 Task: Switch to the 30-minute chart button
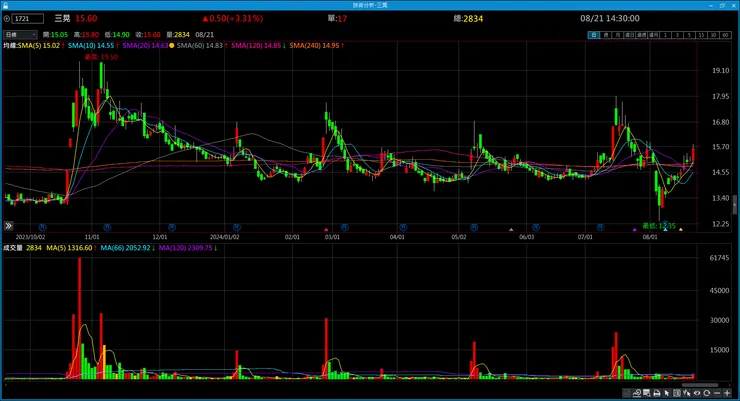713,35
